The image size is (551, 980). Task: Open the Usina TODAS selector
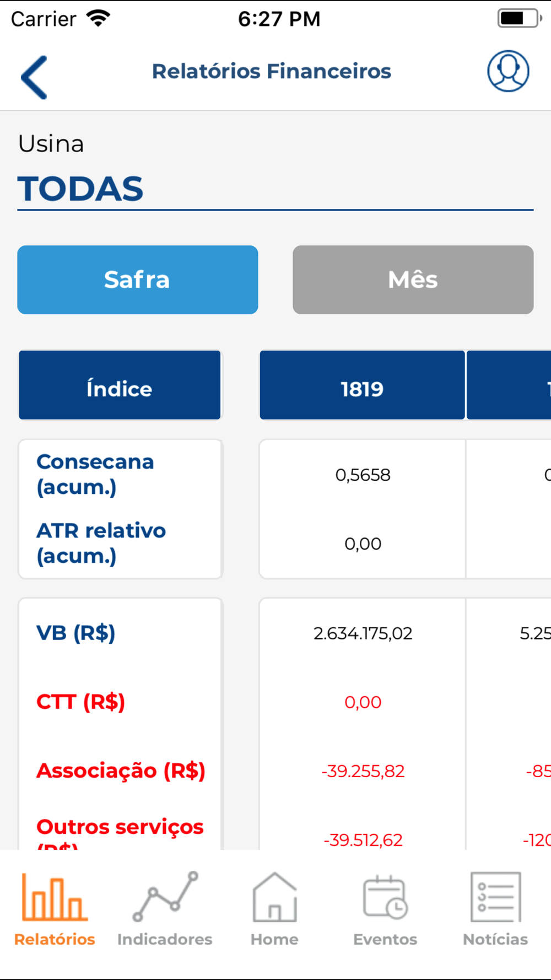[x=275, y=189]
